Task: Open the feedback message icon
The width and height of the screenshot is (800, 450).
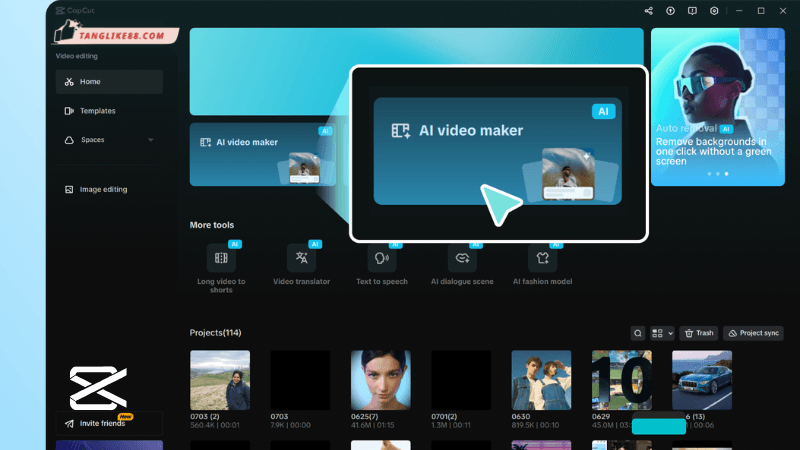Action: click(x=692, y=11)
